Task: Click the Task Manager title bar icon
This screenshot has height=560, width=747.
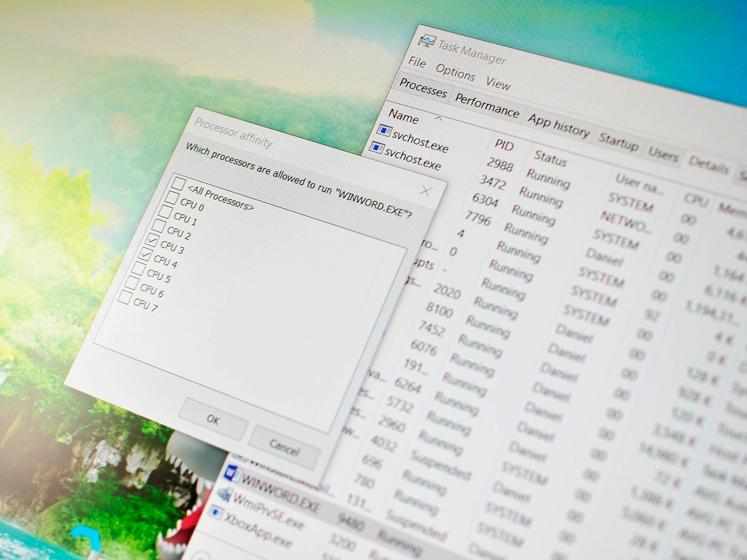Action: (427, 41)
